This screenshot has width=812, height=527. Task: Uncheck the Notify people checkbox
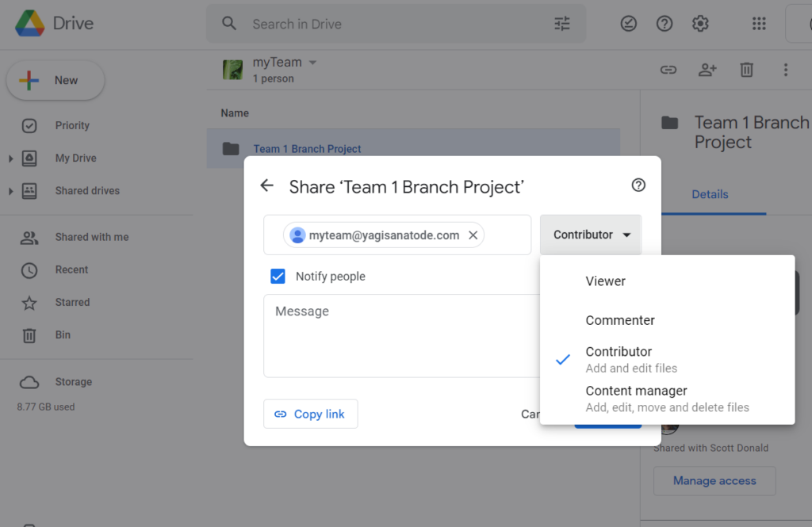278,276
